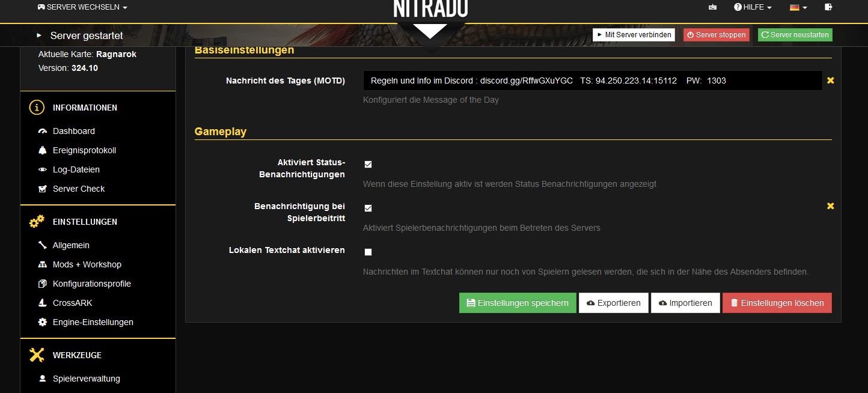Open Engine-Einstellungen page

(x=93, y=322)
